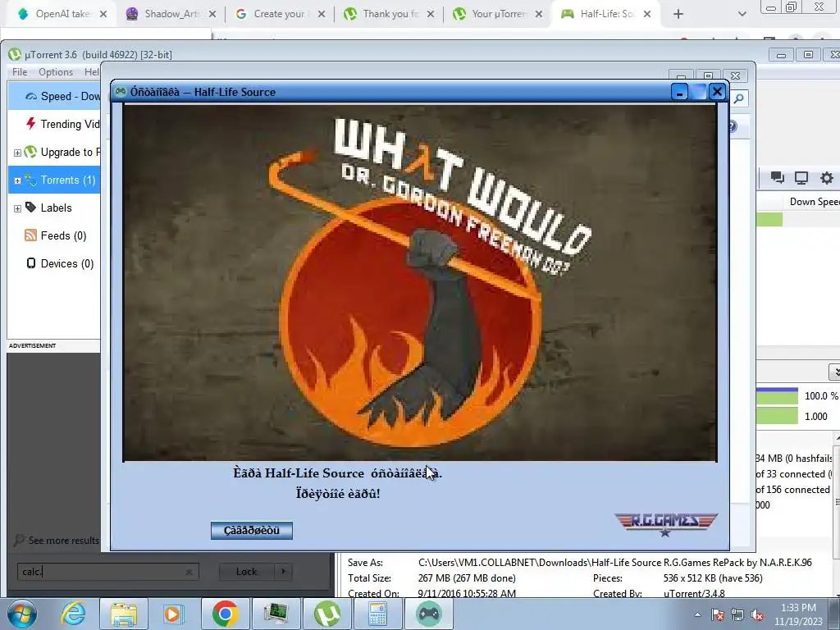Click the installer finish button at bottom left
This screenshot has width=840, height=630.
coord(251,531)
